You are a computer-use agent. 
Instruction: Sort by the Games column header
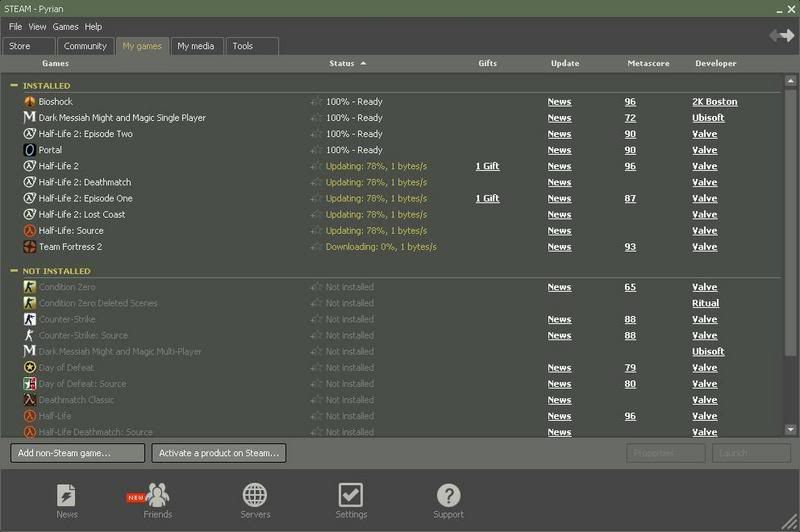55,63
